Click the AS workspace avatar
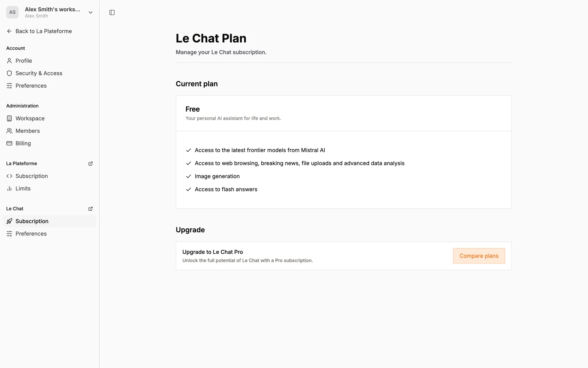This screenshot has width=588, height=368. point(12,12)
